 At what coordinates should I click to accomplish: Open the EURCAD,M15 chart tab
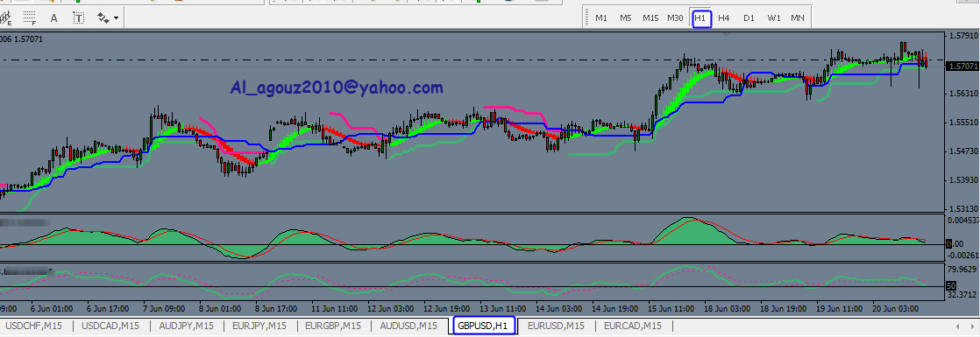pyautogui.click(x=633, y=326)
